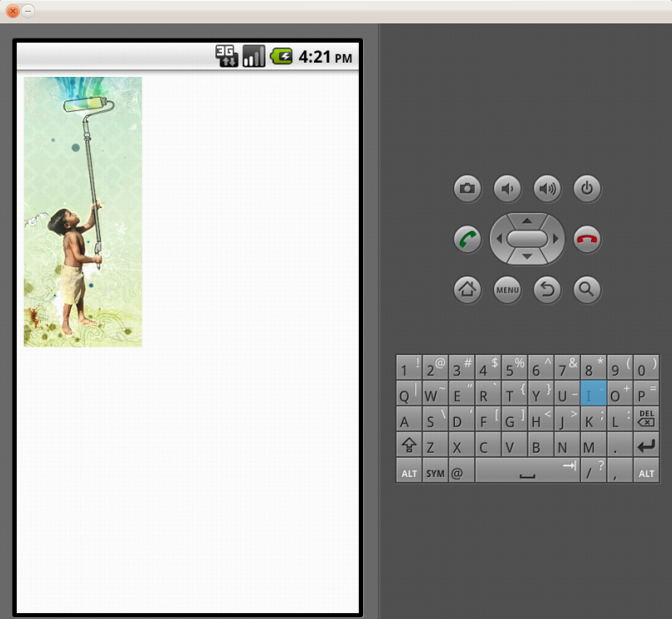Screen dimensions: 672x619
Task: Click the E key
Action: click(462, 393)
